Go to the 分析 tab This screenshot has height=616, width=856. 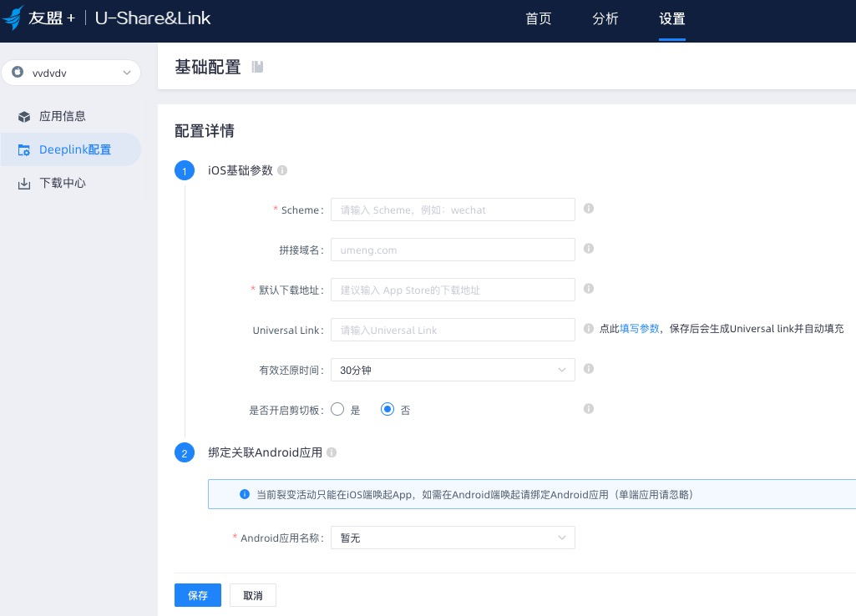(x=605, y=19)
